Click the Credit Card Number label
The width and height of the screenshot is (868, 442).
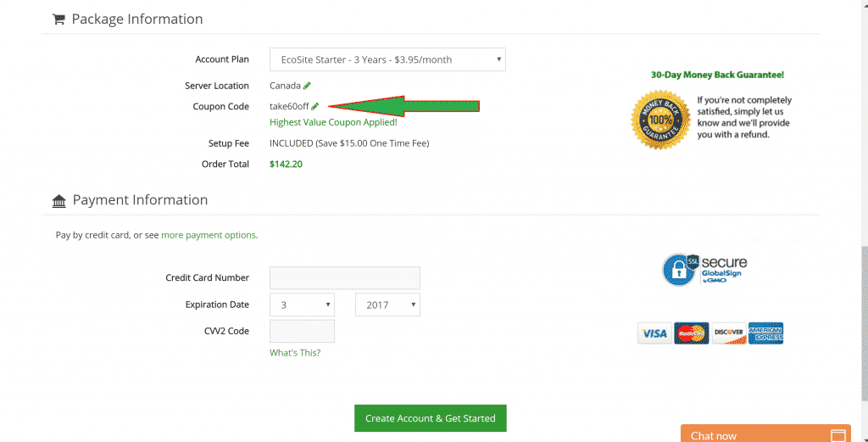(x=207, y=277)
